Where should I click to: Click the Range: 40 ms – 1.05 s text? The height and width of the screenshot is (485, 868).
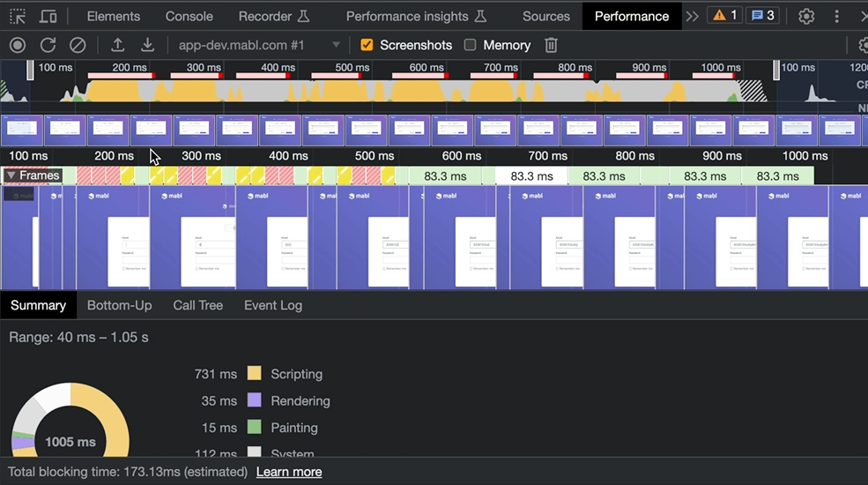[78, 337]
